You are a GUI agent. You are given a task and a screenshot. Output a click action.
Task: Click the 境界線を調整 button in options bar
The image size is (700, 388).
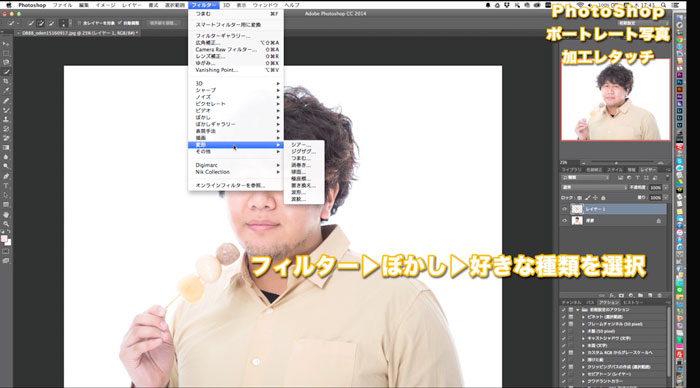164,23
